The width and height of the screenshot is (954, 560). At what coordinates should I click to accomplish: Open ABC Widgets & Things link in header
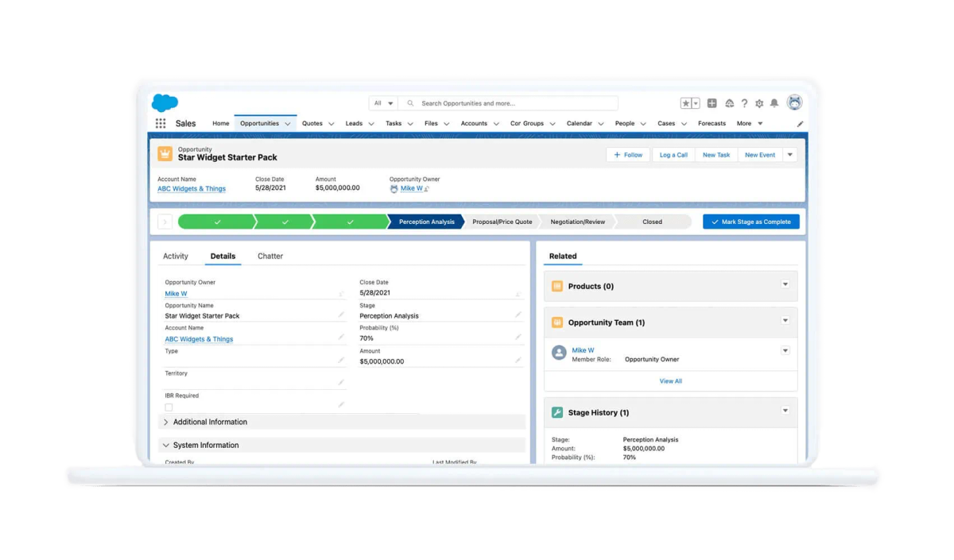(x=192, y=189)
